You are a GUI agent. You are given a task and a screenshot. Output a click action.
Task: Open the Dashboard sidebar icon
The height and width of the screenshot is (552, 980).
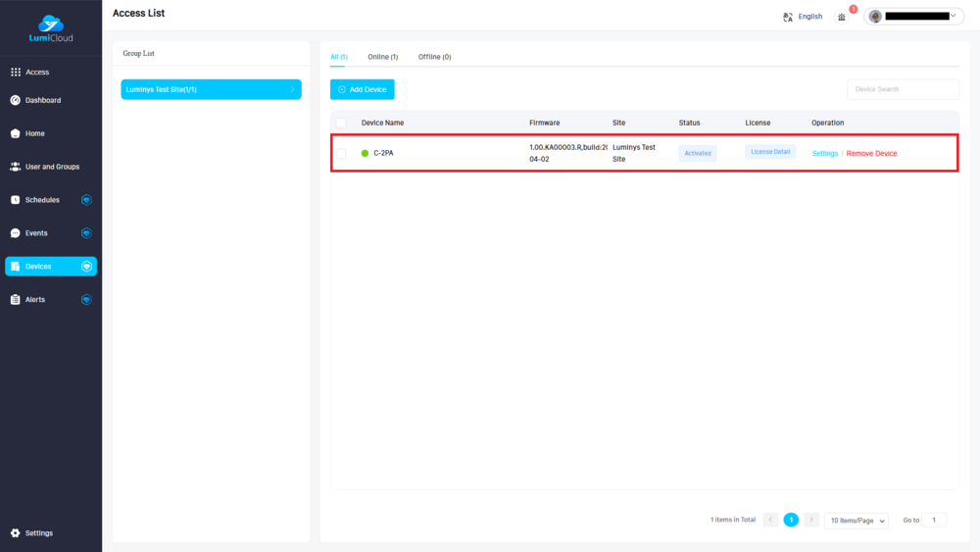click(x=15, y=100)
